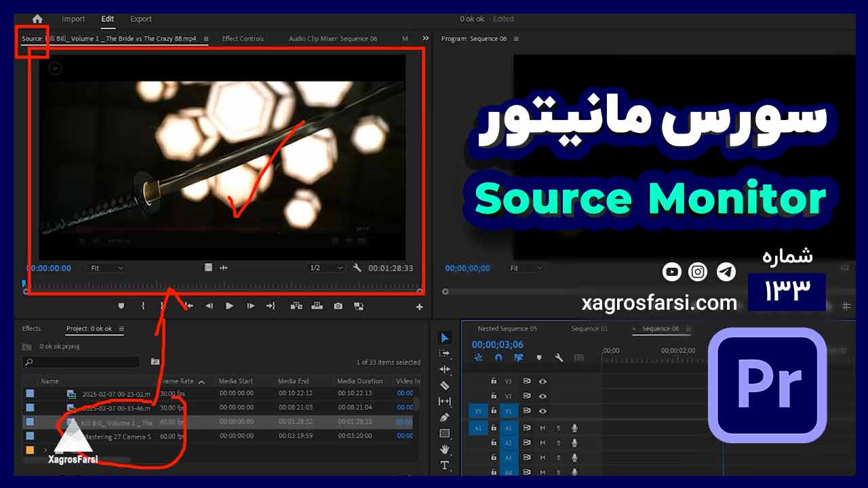This screenshot has width=868, height=488.
Task: Click the Media Duration column header
Action: click(x=360, y=381)
